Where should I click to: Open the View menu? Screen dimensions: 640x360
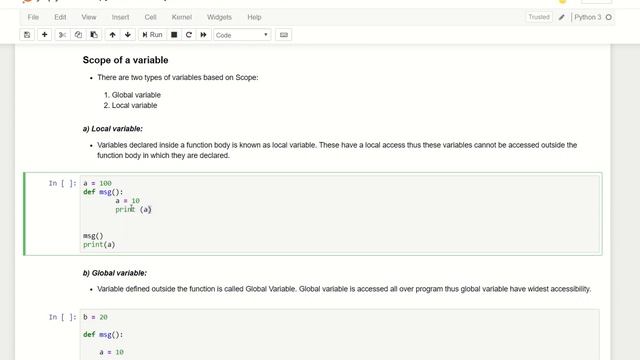coord(89,17)
